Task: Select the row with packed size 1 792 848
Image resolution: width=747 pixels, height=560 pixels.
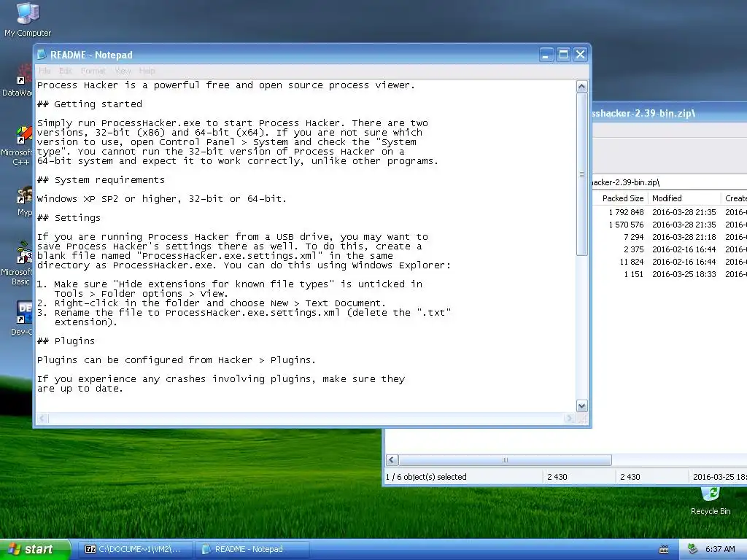Action: pos(670,212)
